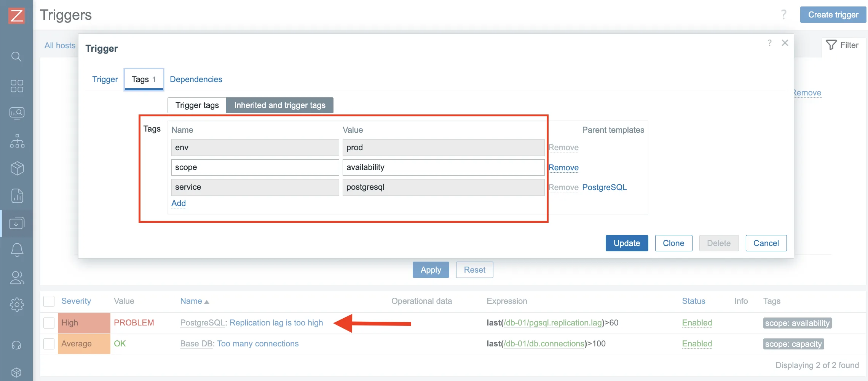Image resolution: width=868 pixels, height=381 pixels.
Task: Tick the checkbox for Too many connections row
Action: (x=49, y=344)
